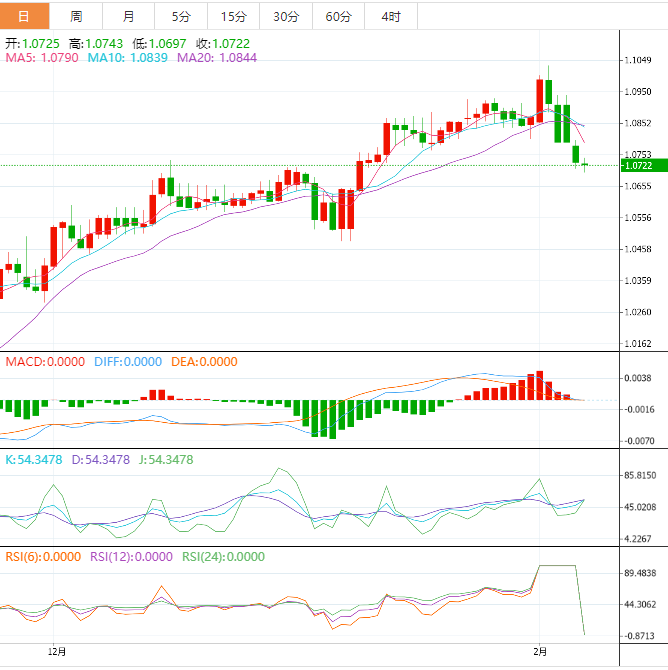668x670 pixels.
Task: Click the DEA value label
Action: click(x=204, y=361)
